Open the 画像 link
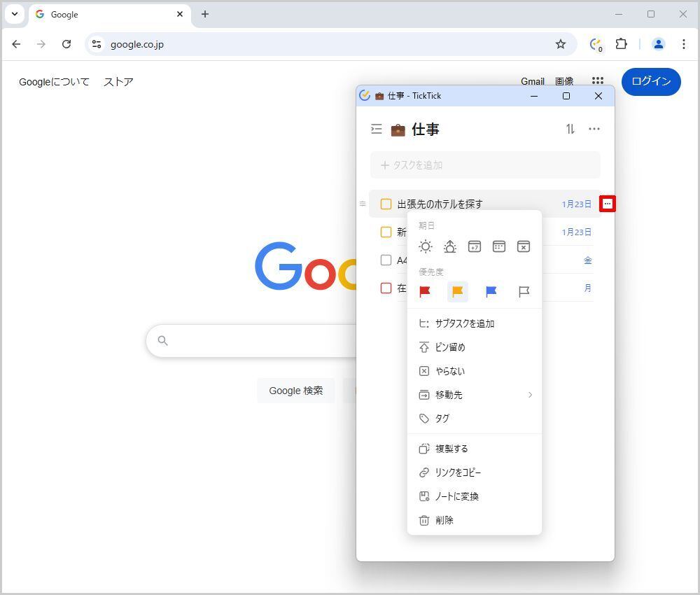 [x=564, y=81]
